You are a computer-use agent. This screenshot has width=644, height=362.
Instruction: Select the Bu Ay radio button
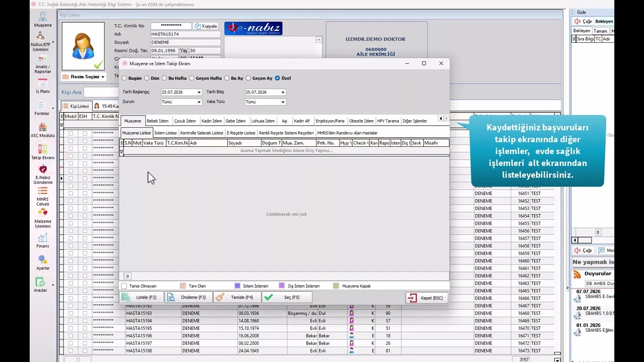226,78
